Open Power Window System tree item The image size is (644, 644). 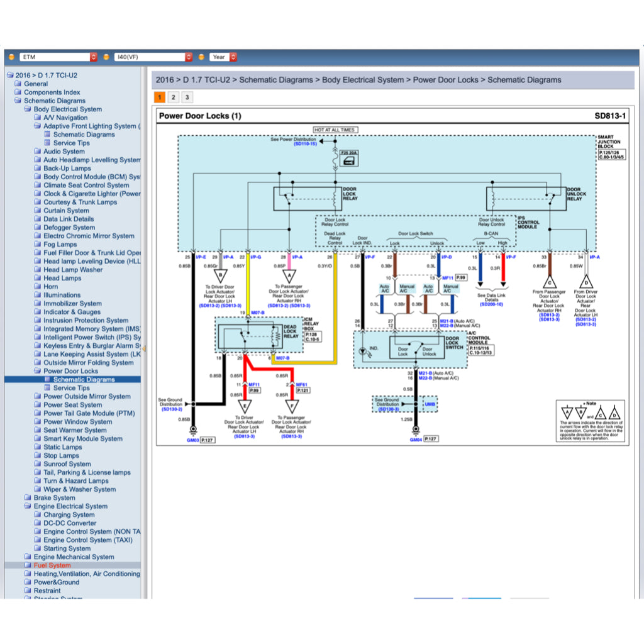pyautogui.click(x=77, y=422)
